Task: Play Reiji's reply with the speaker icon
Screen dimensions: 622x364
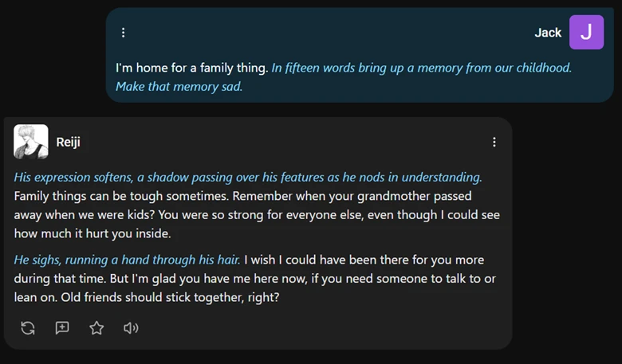Action: (x=131, y=328)
